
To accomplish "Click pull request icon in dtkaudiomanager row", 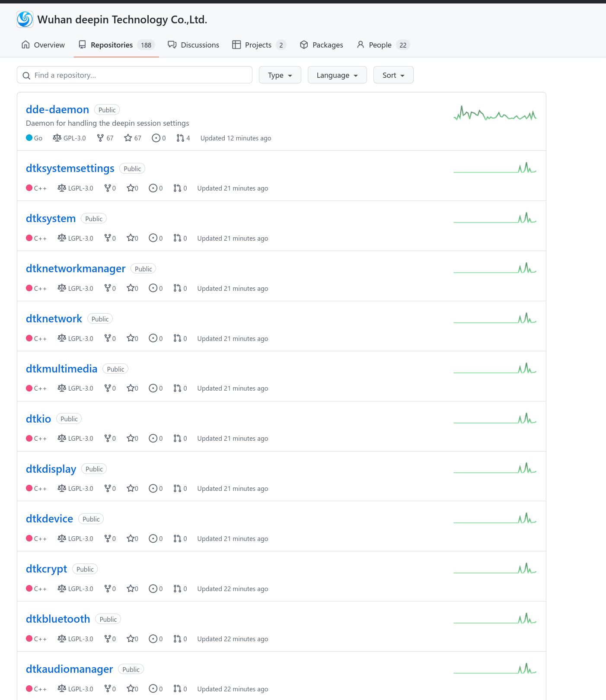I will pyautogui.click(x=177, y=689).
